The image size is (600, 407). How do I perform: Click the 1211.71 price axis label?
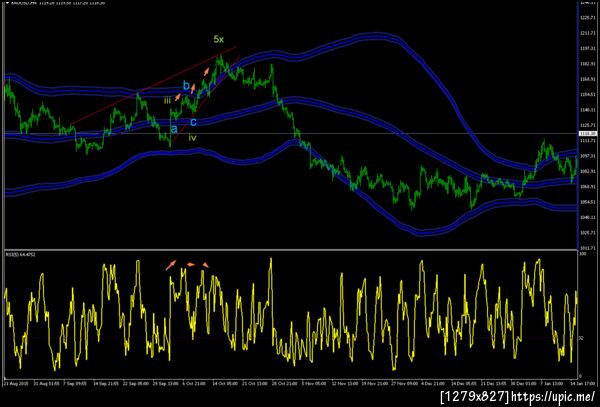tap(588, 33)
